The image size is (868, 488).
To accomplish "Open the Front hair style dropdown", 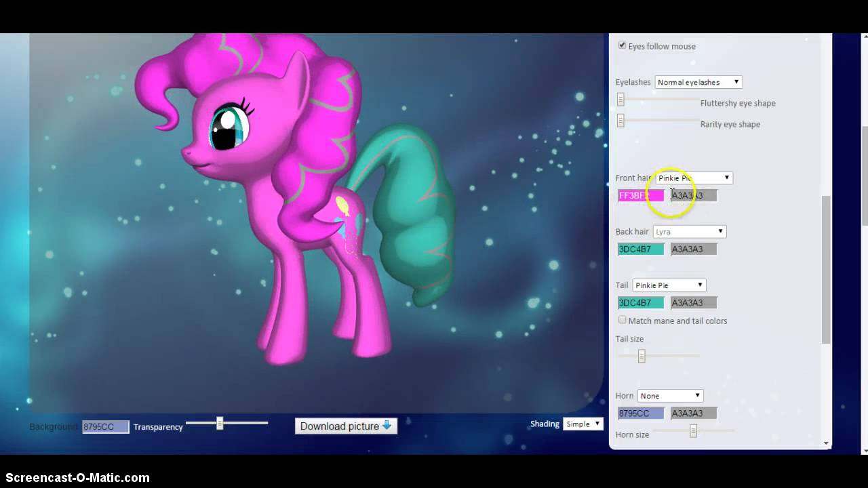I will (x=694, y=178).
